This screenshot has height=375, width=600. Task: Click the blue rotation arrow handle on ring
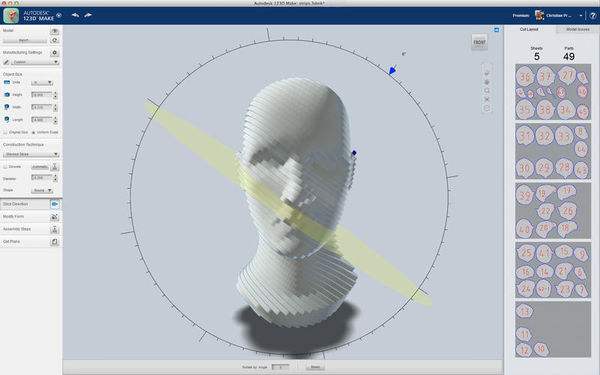392,70
